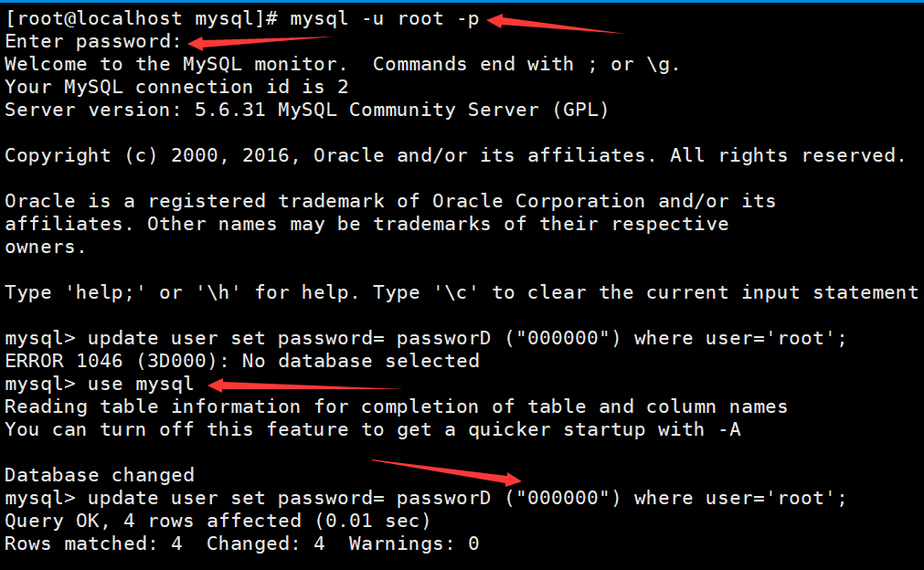Click the "Reading table information" line
This screenshot has height=570, width=924.
(x=396, y=406)
